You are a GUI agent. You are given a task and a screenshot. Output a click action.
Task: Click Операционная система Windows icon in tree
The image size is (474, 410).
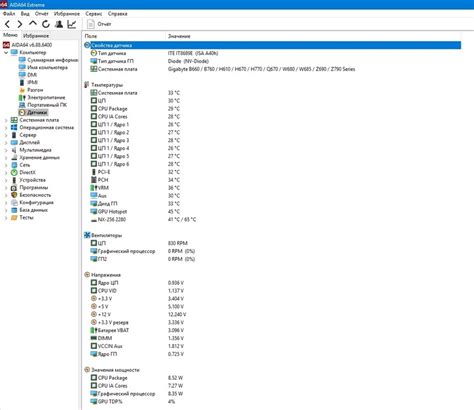click(14, 127)
